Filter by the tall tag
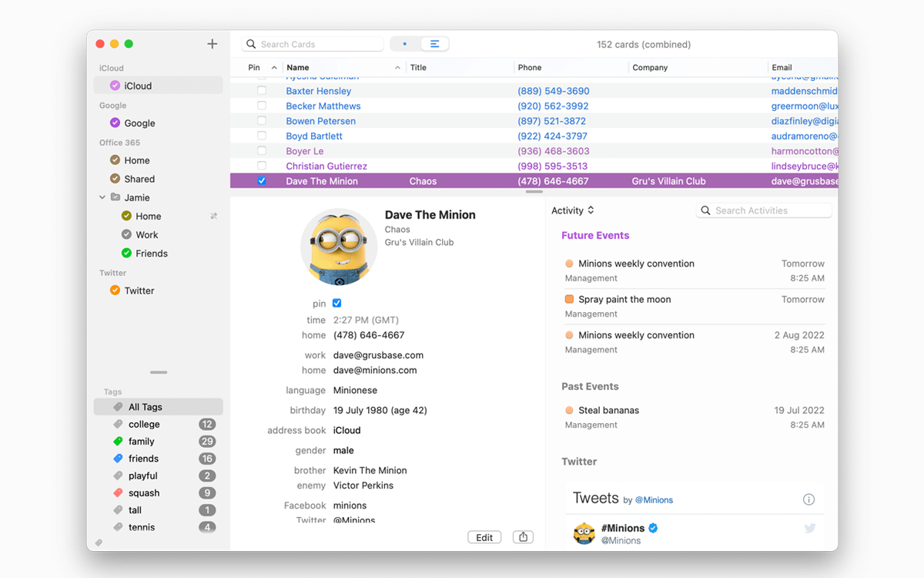 159,510
